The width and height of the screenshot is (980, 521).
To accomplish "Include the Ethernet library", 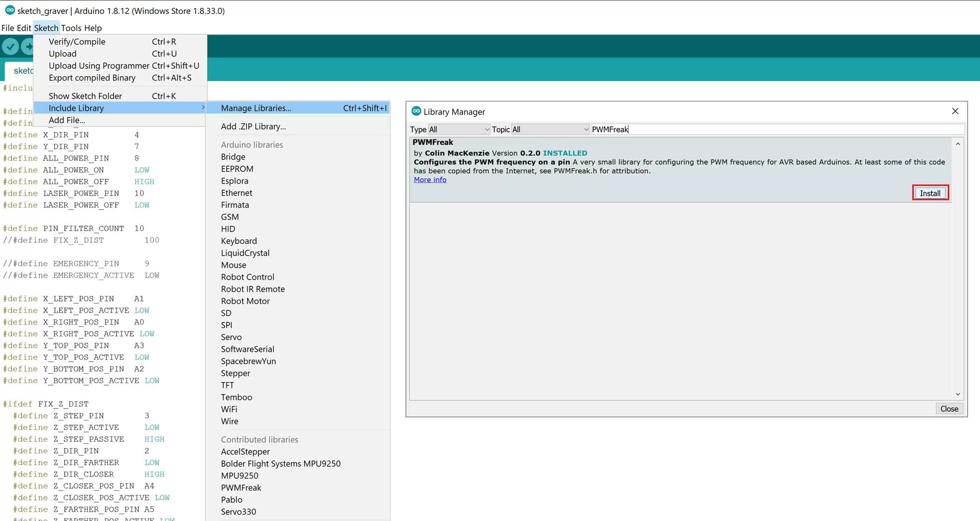I will [298, 193].
